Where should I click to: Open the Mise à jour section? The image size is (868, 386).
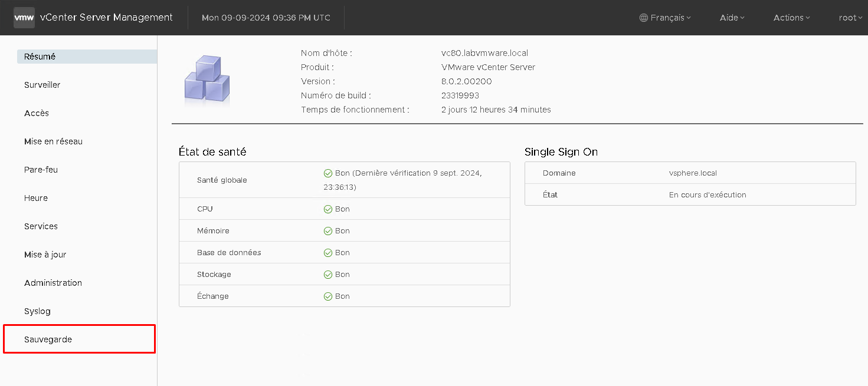click(x=45, y=255)
